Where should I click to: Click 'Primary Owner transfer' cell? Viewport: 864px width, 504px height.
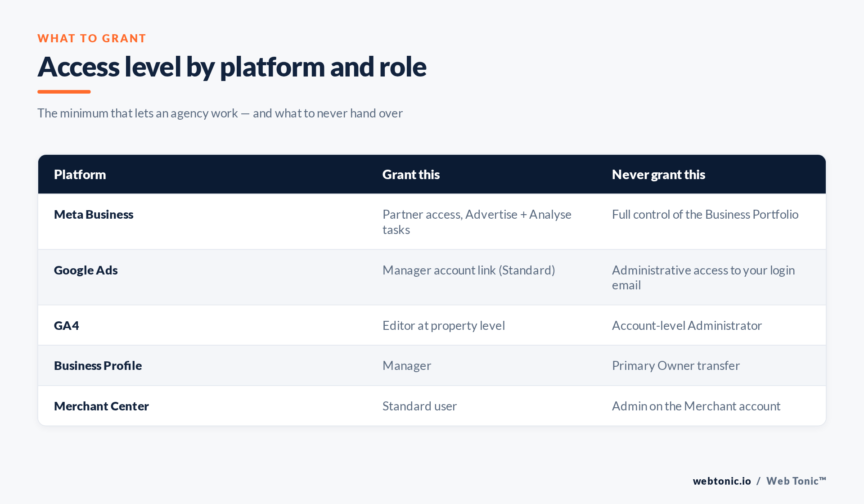click(x=676, y=365)
